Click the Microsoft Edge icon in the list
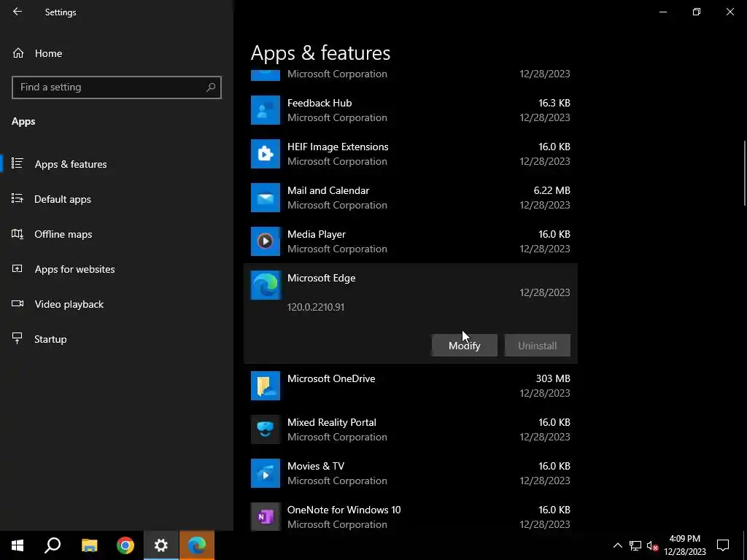The image size is (747, 560). [x=266, y=285]
